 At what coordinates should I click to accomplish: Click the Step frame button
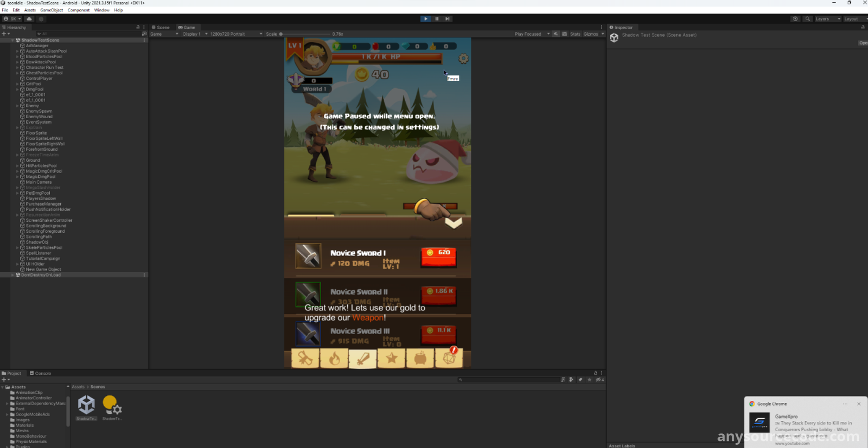click(448, 18)
